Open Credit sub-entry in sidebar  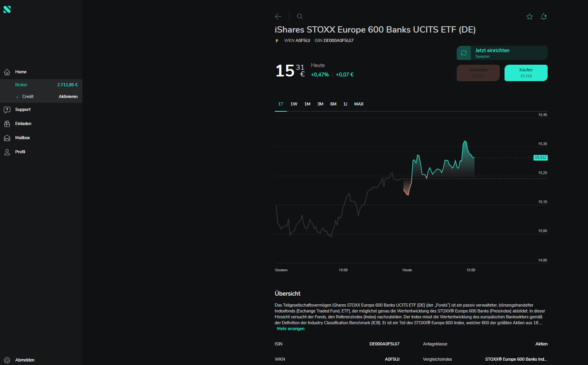[28, 96]
